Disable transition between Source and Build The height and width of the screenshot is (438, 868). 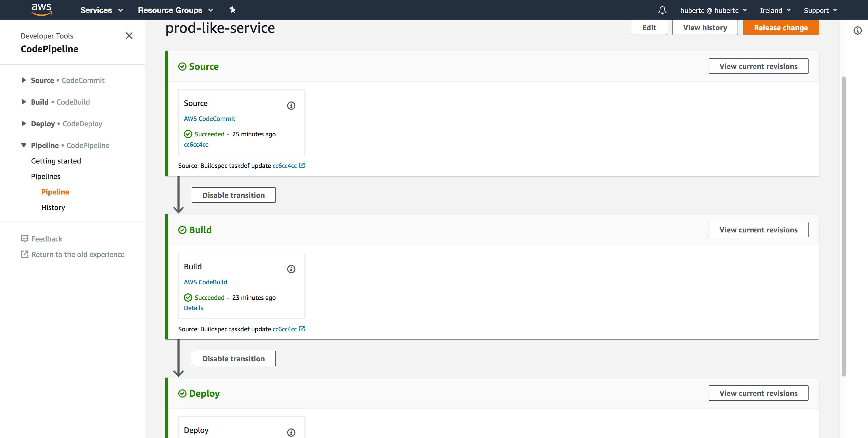pos(234,195)
